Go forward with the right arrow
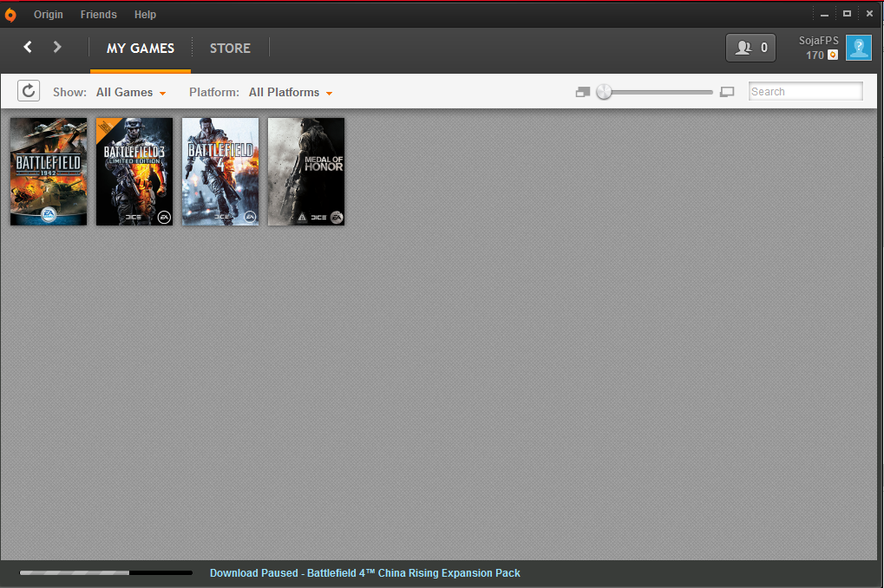Image resolution: width=884 pixels, height=588 pixels. 57,47
